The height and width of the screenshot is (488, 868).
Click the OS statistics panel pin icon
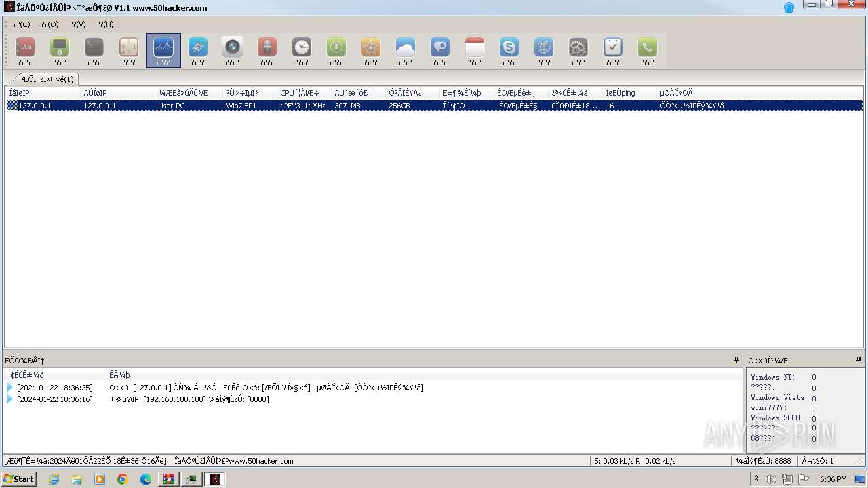coord(858,360)
